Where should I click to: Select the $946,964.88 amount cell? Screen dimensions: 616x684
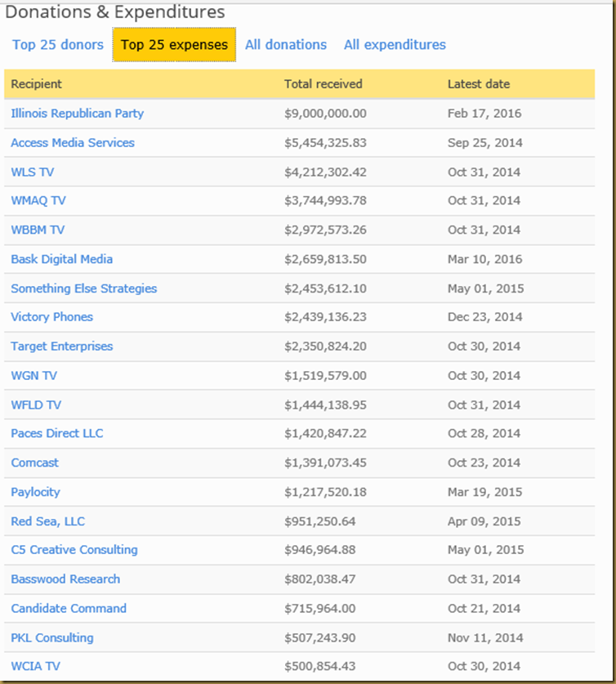[320, 550]
